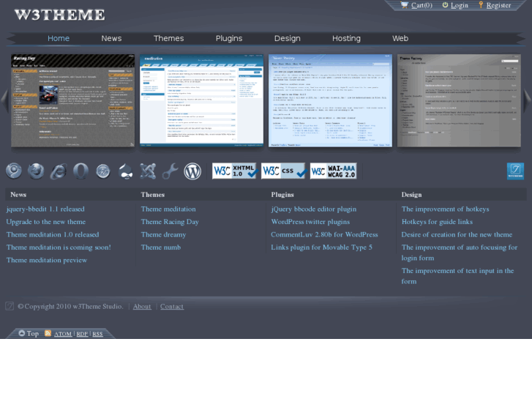Open 'The improvement of hotkeys'
The width and height of the screenshot is (532, 399).
click(446, 209)
